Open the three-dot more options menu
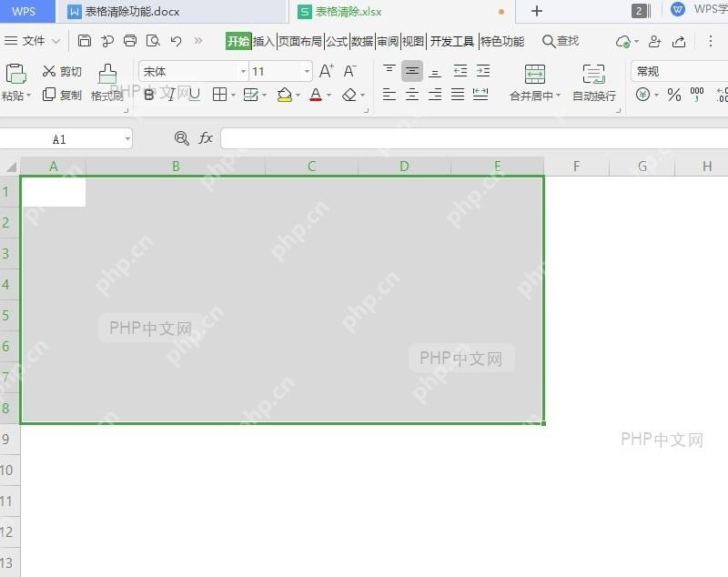The image size is (728, 577). 711,41
